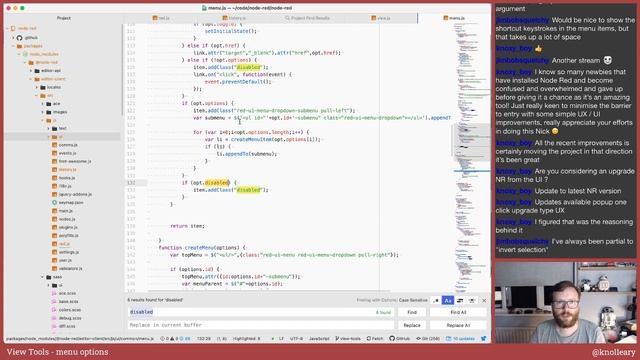Collapse the node_modules folder
The height and width of the screenshot is (360, 640).
[x=19, y=54]
